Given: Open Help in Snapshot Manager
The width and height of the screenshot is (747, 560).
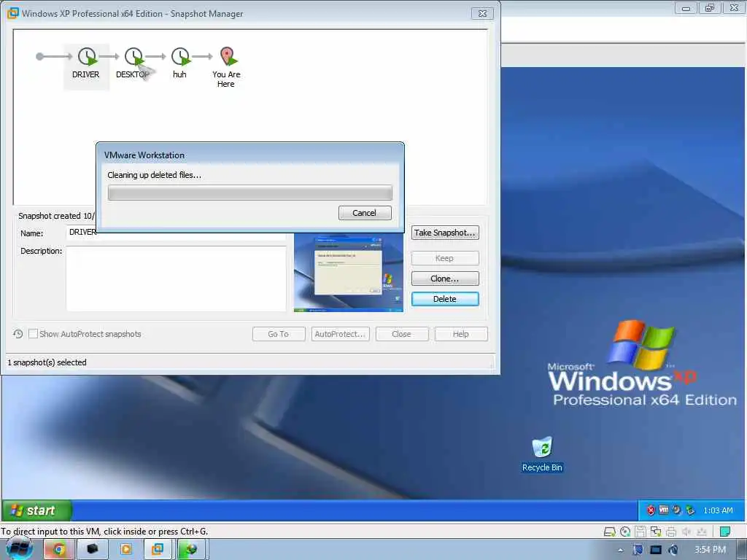Looking at the screenshot, I should [461, 334].
